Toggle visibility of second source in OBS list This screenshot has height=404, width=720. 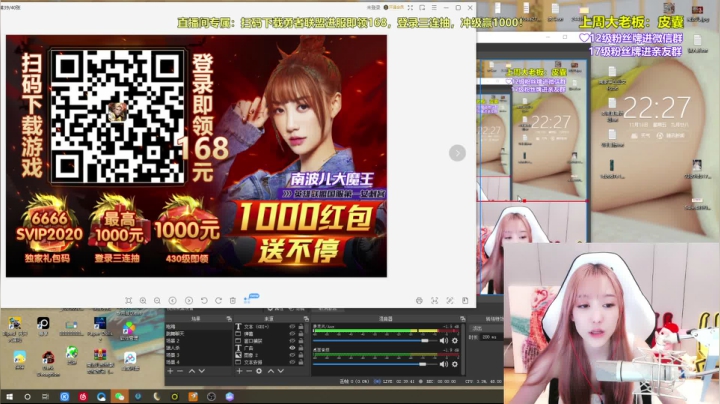click(292, 334)
